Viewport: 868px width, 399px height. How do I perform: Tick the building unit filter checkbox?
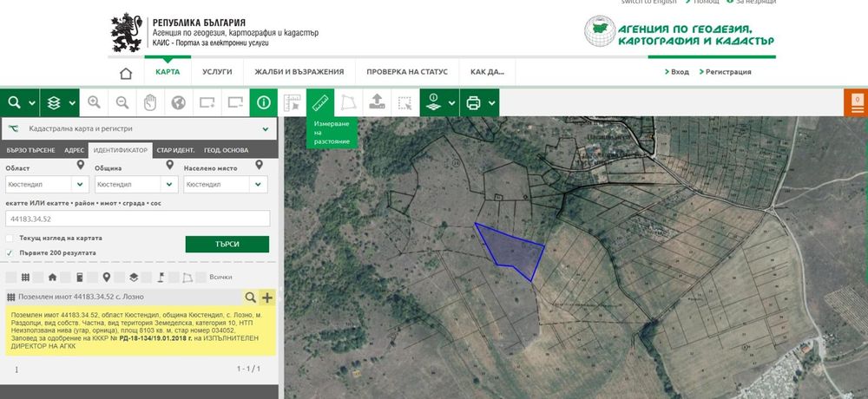coord(65,277)
